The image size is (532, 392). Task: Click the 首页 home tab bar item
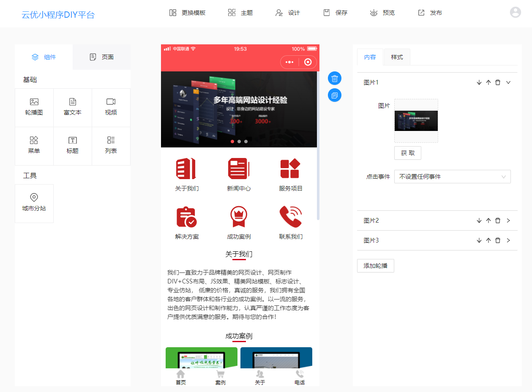181,377
